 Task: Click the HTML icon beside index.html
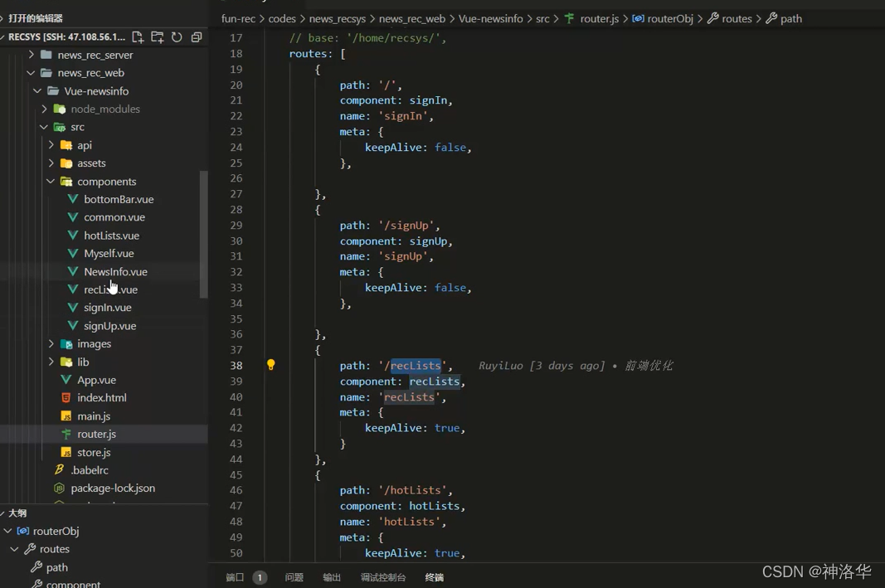point(66,398)
